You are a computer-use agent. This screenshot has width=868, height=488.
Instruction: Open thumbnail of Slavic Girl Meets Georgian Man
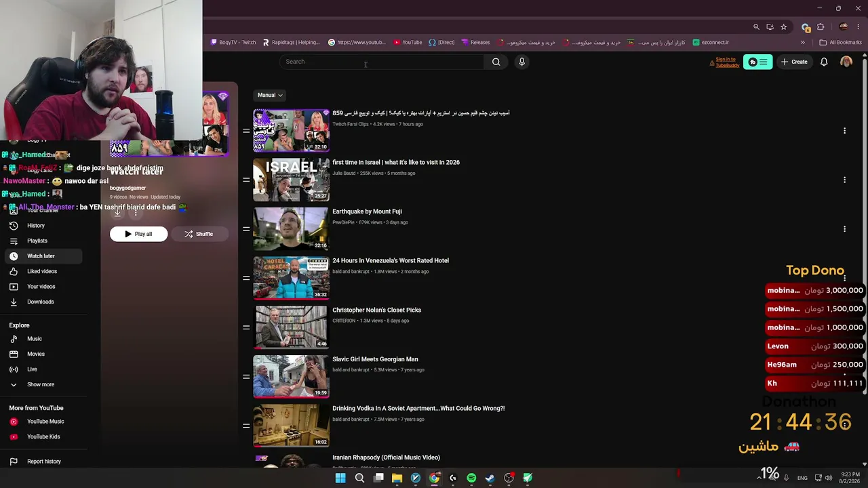point(291,376)
